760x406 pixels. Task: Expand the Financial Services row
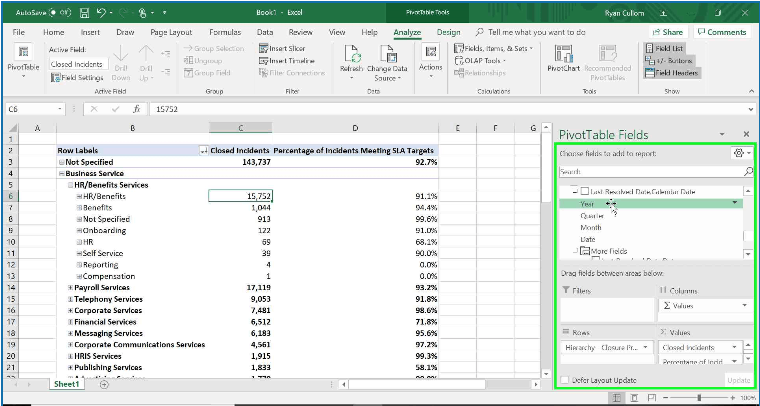click(x=70, y=322)
